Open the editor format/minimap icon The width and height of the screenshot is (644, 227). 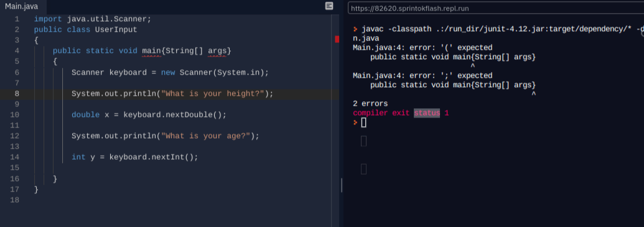pos(329,6)
